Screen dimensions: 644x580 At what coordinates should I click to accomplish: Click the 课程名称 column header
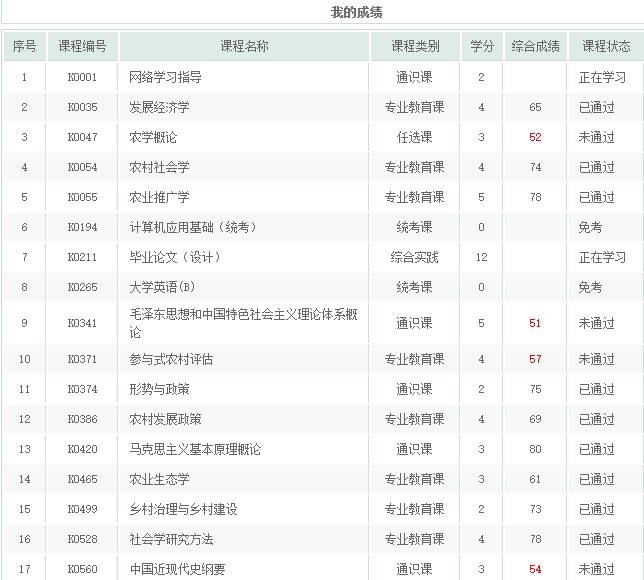point(244,47)
